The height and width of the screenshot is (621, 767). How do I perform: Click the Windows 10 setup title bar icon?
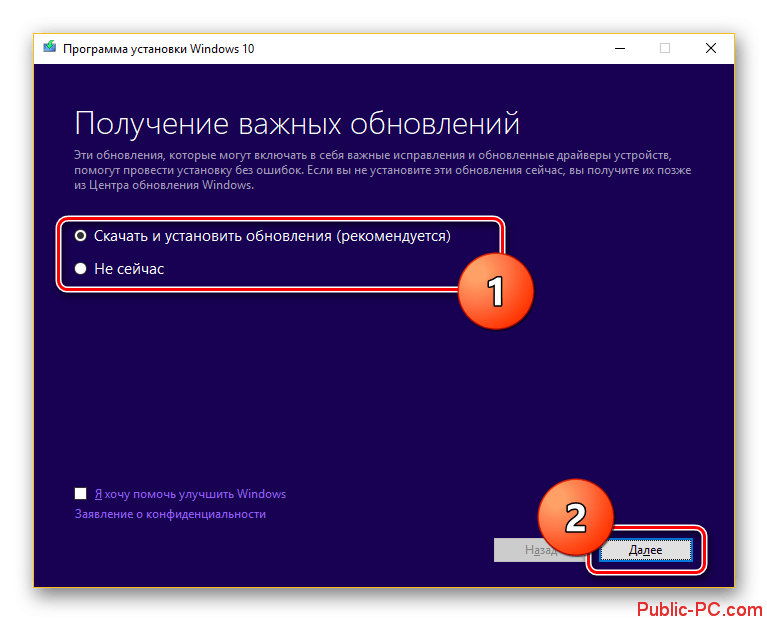(x=49, y=47)
